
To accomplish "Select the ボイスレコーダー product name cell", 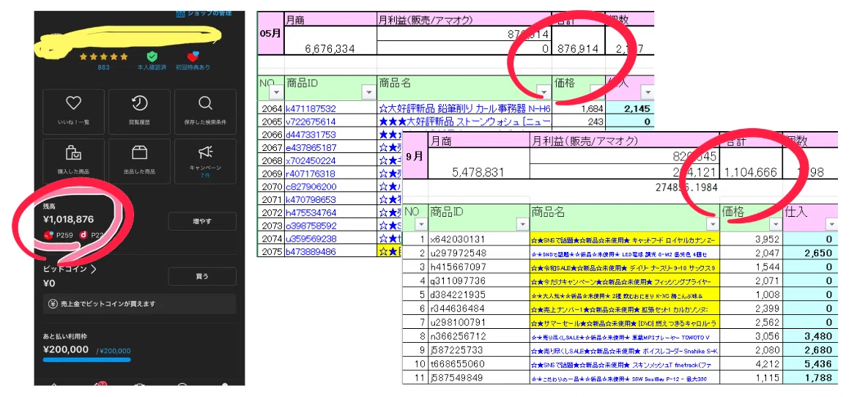I will pos(625,351).
